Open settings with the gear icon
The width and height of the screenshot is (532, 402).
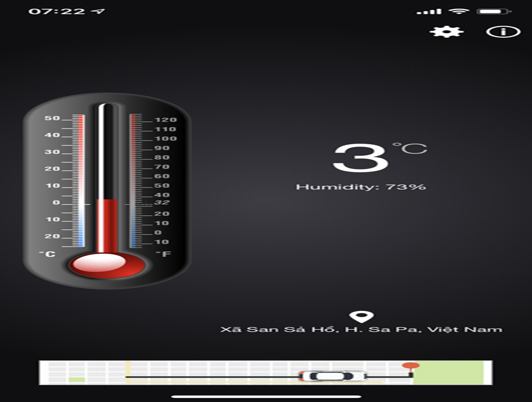coord(446,31)
